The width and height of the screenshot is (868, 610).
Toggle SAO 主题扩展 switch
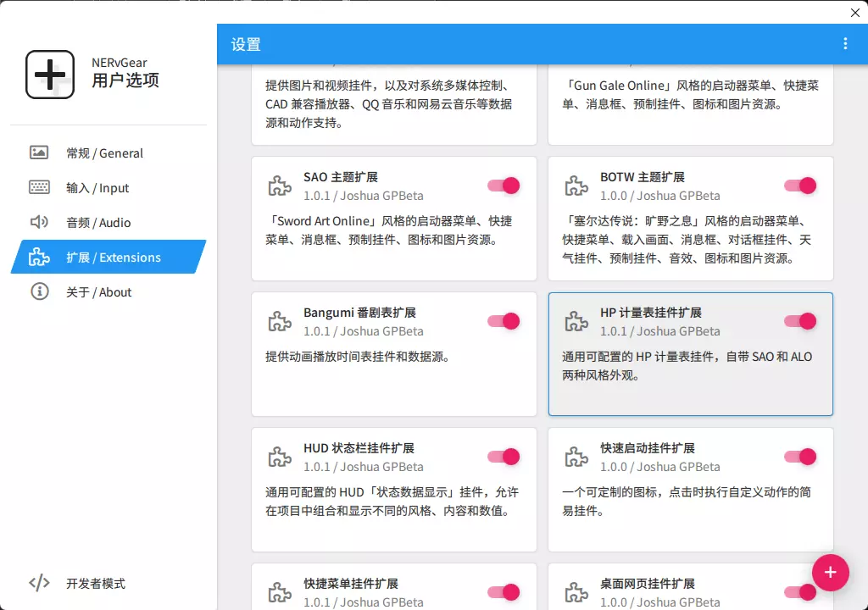504,186
